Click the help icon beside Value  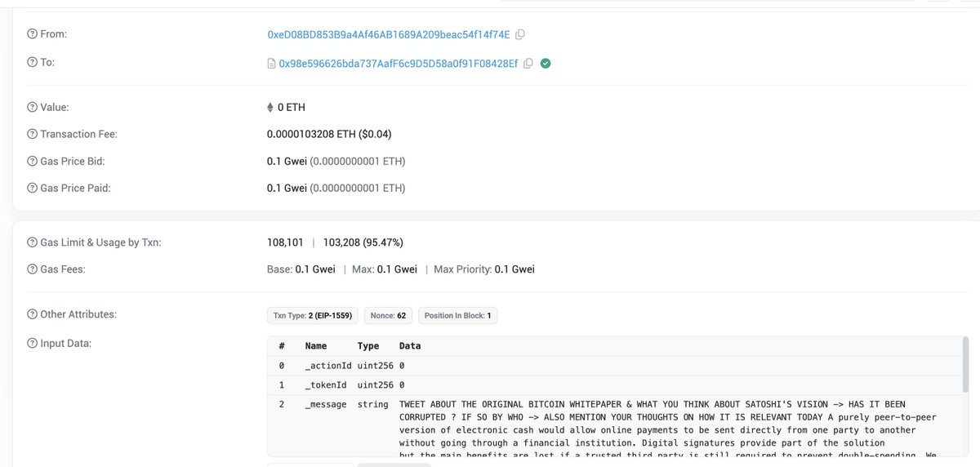(x=32, y=107)
